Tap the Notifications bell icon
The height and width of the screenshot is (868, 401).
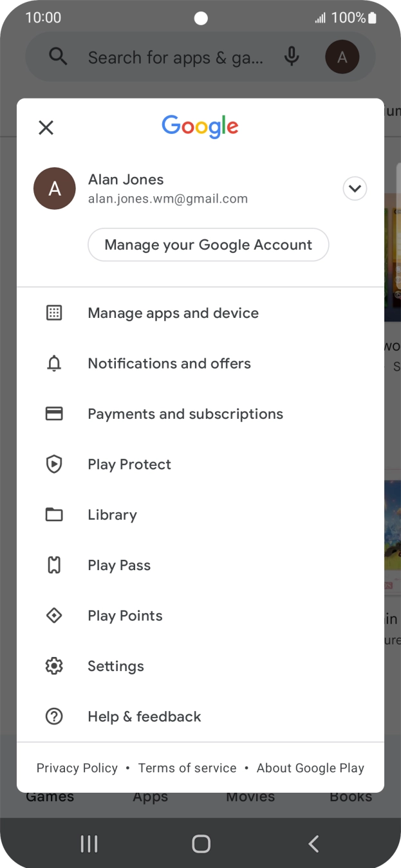click(x=54, y=364)
